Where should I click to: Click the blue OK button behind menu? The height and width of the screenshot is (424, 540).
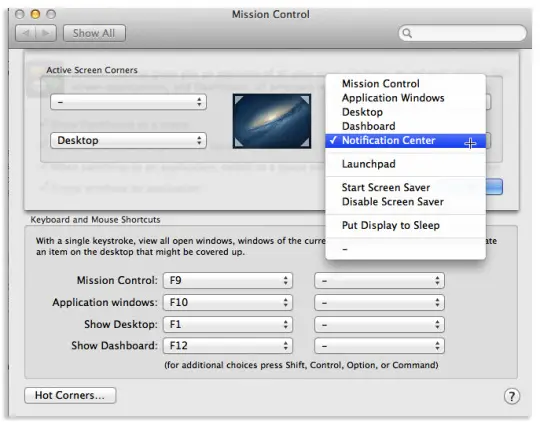point(494,187)
